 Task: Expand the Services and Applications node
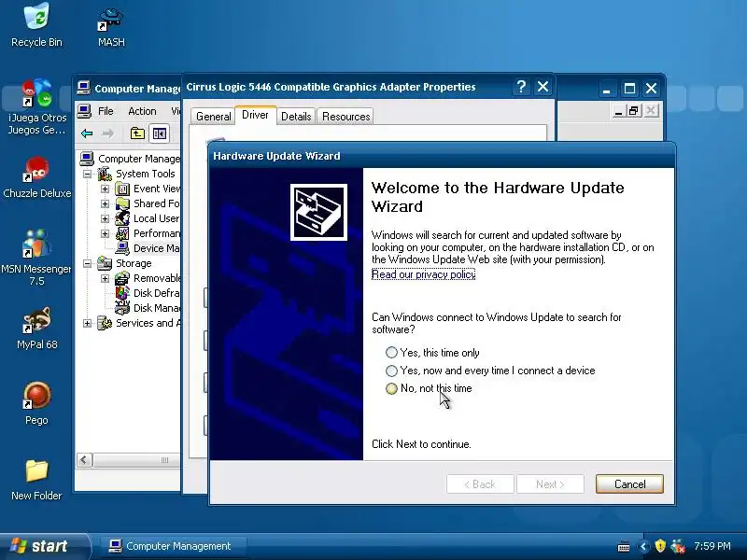tap(87, 323)
